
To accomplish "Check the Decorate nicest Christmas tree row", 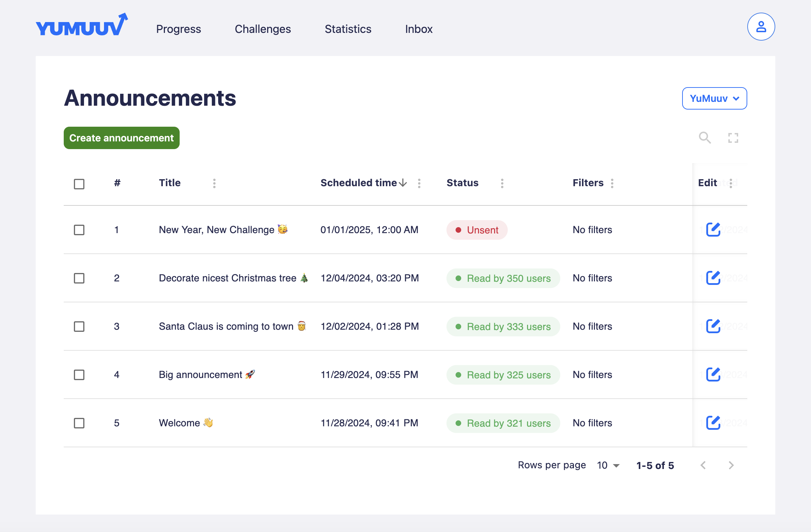I will click(x=79, y=278).
